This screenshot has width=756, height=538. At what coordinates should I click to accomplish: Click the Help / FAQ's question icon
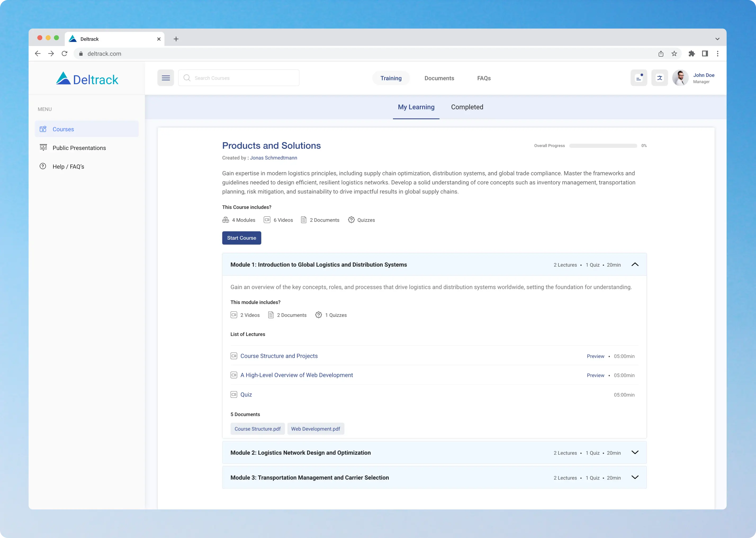pos(43,166)
